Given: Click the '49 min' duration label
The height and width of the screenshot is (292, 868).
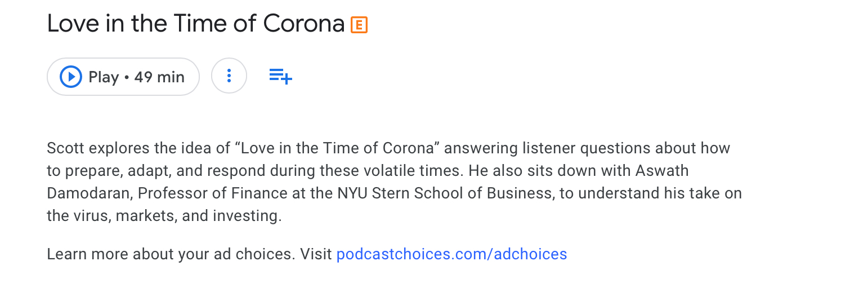Looking at the screenshot, I should pyautogui.click(x=159, y=77).
